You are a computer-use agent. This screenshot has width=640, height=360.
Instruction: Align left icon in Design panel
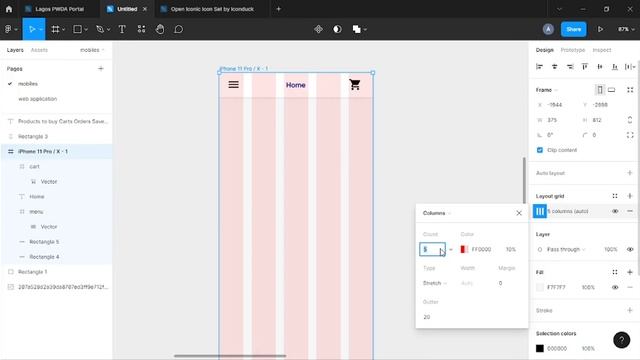(x=539, y=67)
